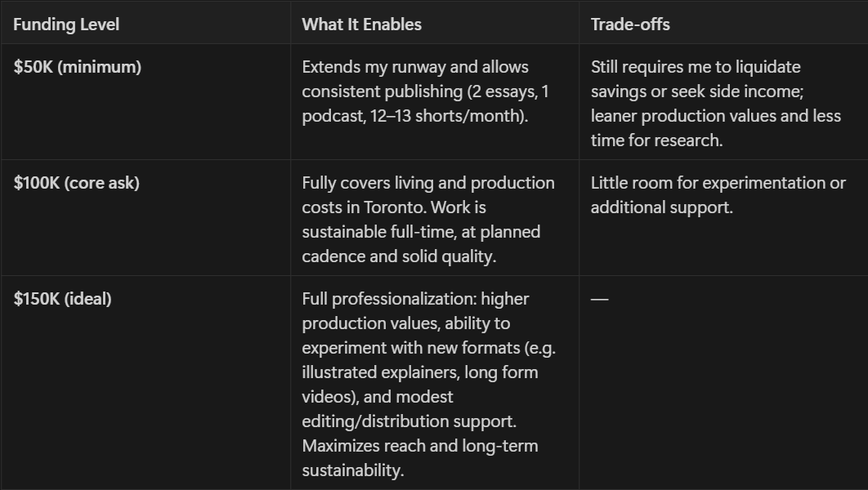
Task: Click text Still requires me to liquidate
Action: [x=696, y=67]
